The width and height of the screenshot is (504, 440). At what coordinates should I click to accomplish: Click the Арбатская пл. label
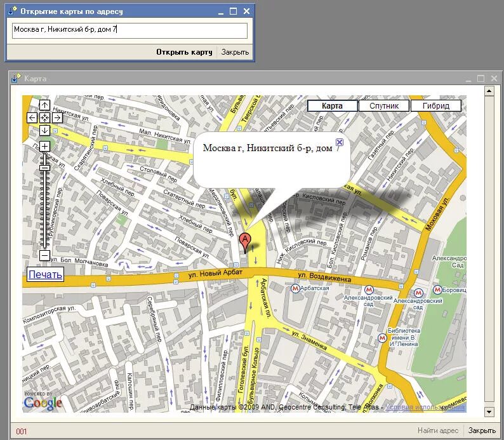coord(265,298)
